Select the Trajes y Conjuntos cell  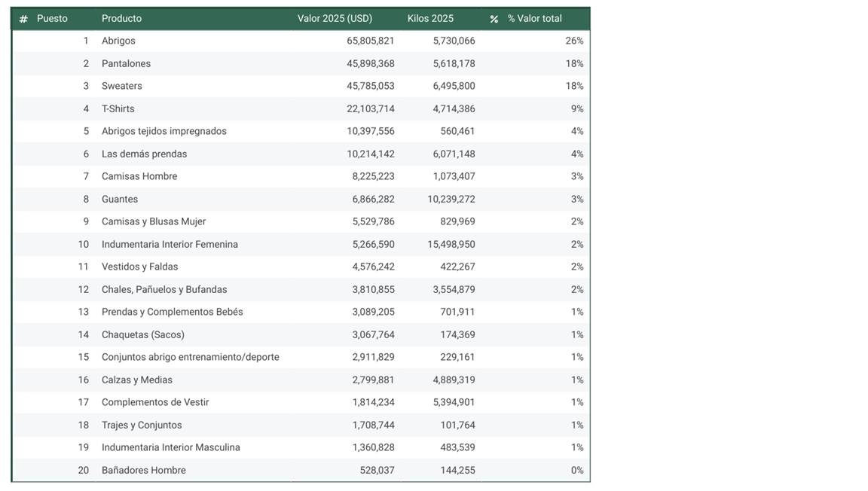pyautogui.click(x=142, y=425)
